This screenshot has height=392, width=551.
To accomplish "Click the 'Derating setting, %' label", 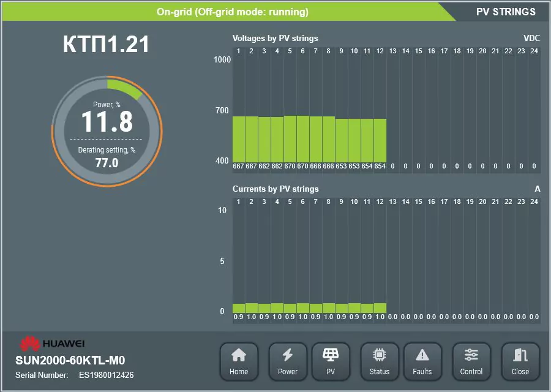I will [x=107, y=150].
